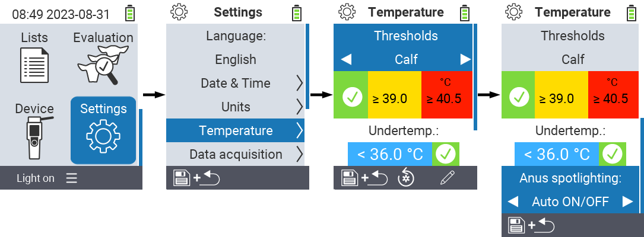644x237 pixels.
Task: Expand the Date & Time chevron
Action: point(299,83)
